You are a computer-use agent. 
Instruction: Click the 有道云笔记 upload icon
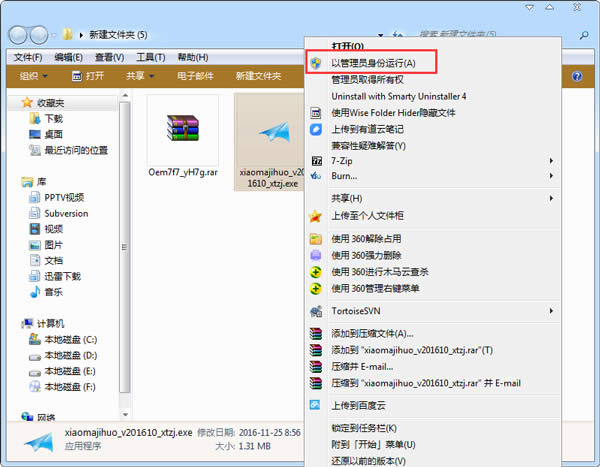pos(316,129)
